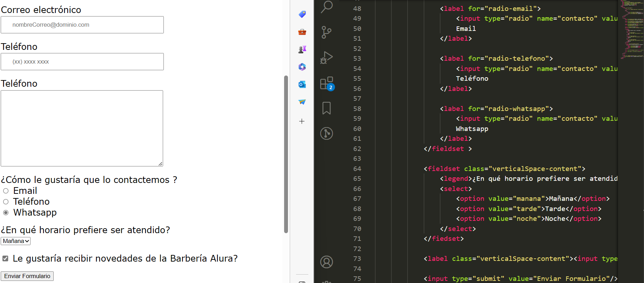Open the Microsoft 365 icon in browser sidebar
Viewport: 644px width, 283px height.
(302, 67)
